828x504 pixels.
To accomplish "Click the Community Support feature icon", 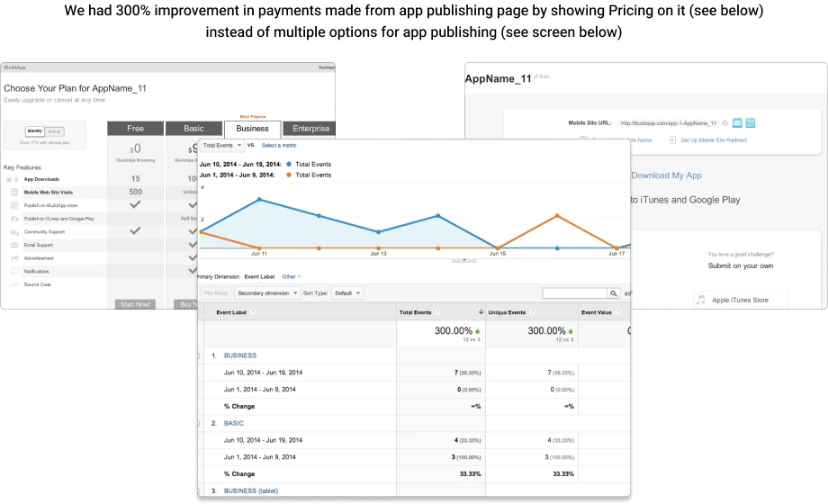I will (x=14, y=232).
